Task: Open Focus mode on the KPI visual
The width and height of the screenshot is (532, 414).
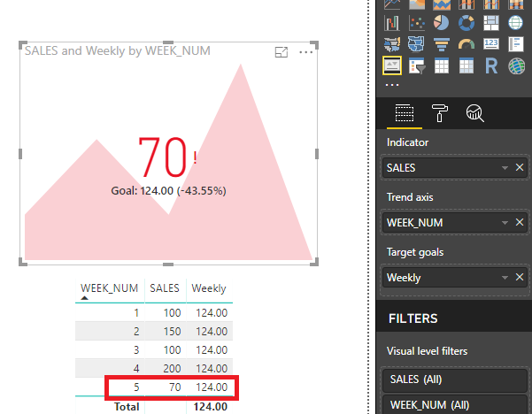Action: tap(281, 52)
